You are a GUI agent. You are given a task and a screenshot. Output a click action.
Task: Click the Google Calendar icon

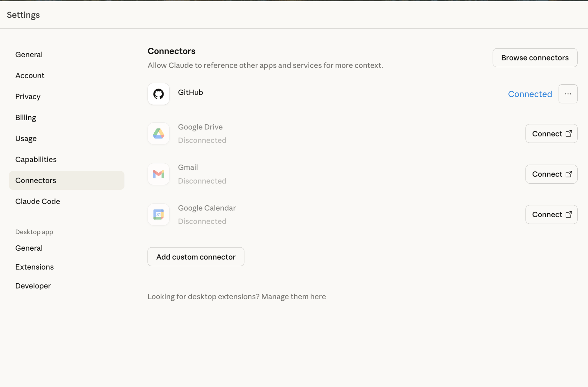click(158, 214)
